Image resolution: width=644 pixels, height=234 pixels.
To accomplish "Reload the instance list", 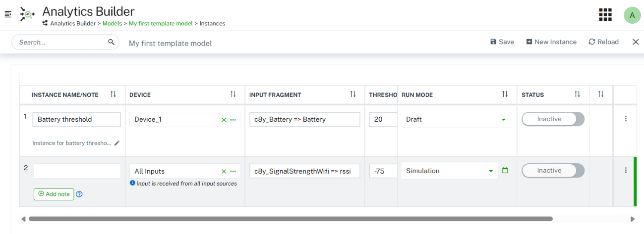I will coord(603,42).
